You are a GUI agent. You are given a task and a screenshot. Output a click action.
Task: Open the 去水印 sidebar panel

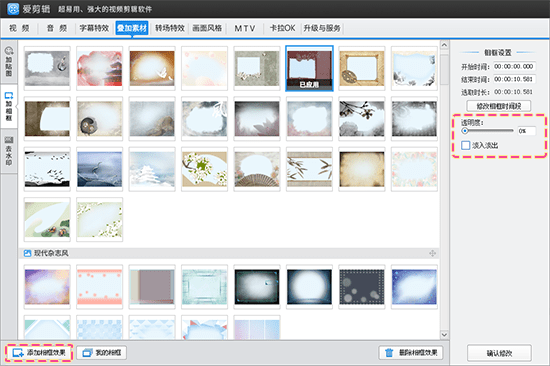[9, 151]
